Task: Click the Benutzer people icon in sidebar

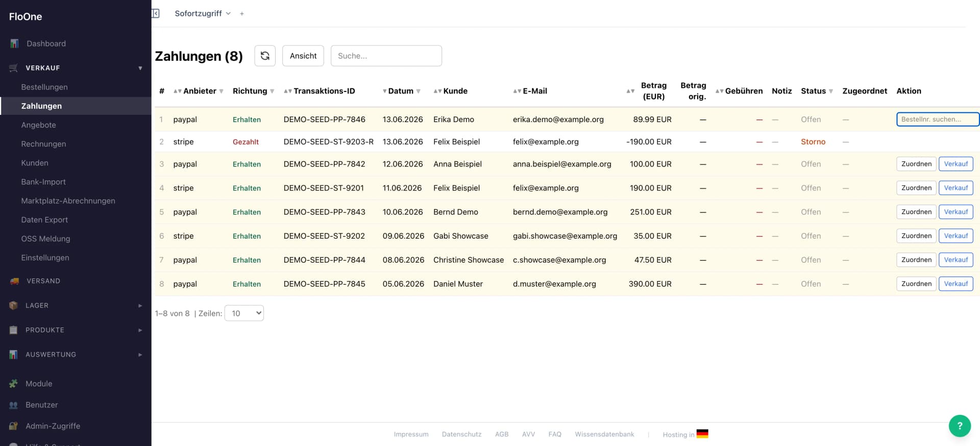Action: [x=14, y=405]
